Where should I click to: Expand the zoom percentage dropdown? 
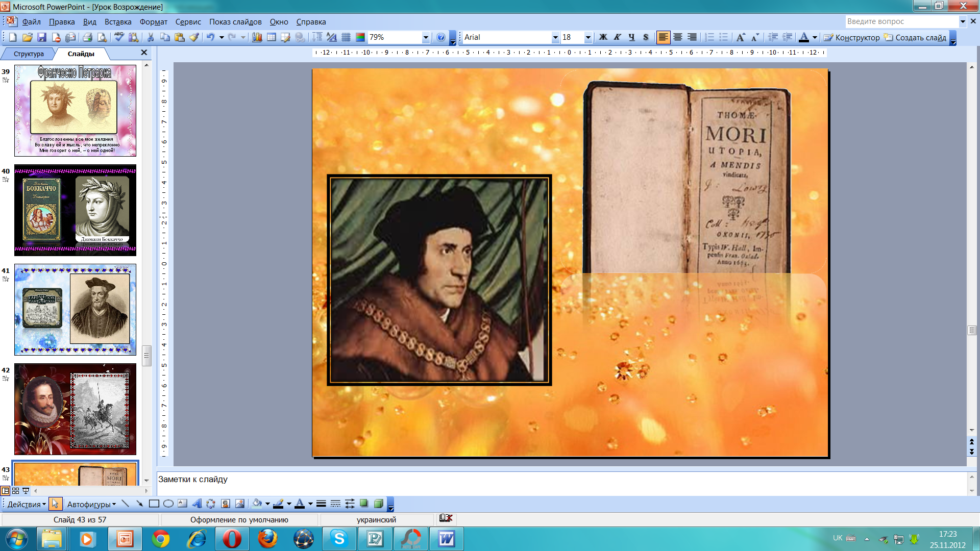click(426, 37)
